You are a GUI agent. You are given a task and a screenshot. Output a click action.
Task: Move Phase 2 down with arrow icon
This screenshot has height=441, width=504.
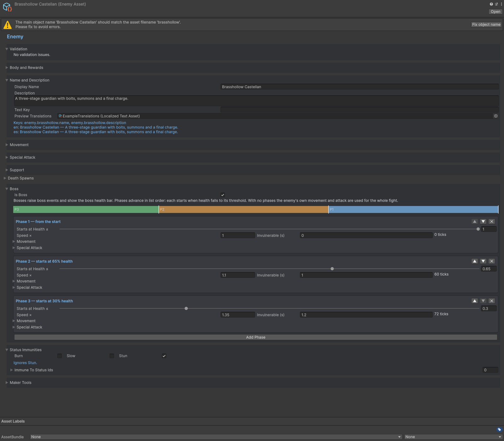tap(483, 261)
